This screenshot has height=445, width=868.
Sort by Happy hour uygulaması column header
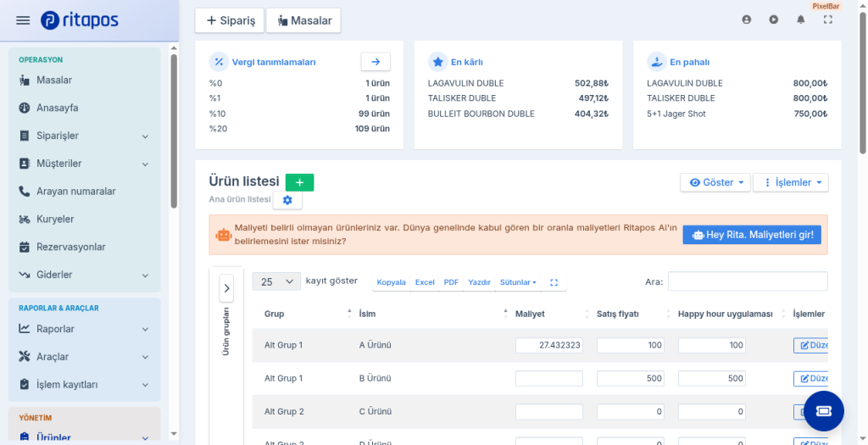731,314
